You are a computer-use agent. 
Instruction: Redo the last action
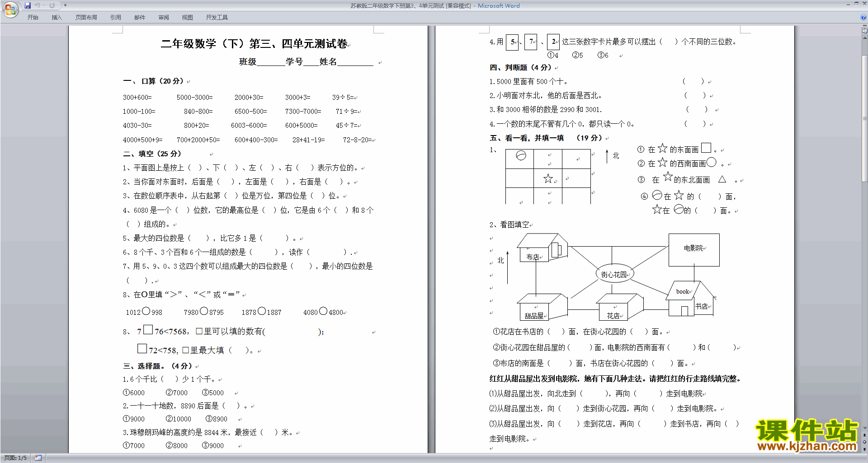52,5
